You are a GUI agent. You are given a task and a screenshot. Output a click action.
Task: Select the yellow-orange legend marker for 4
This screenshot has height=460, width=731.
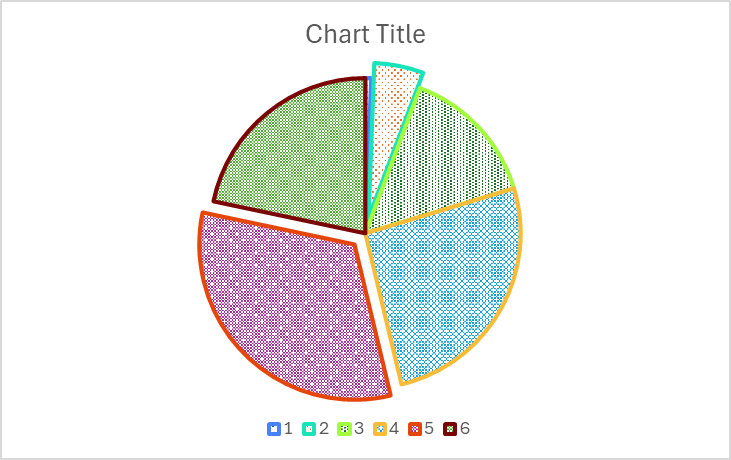point(381,429)
